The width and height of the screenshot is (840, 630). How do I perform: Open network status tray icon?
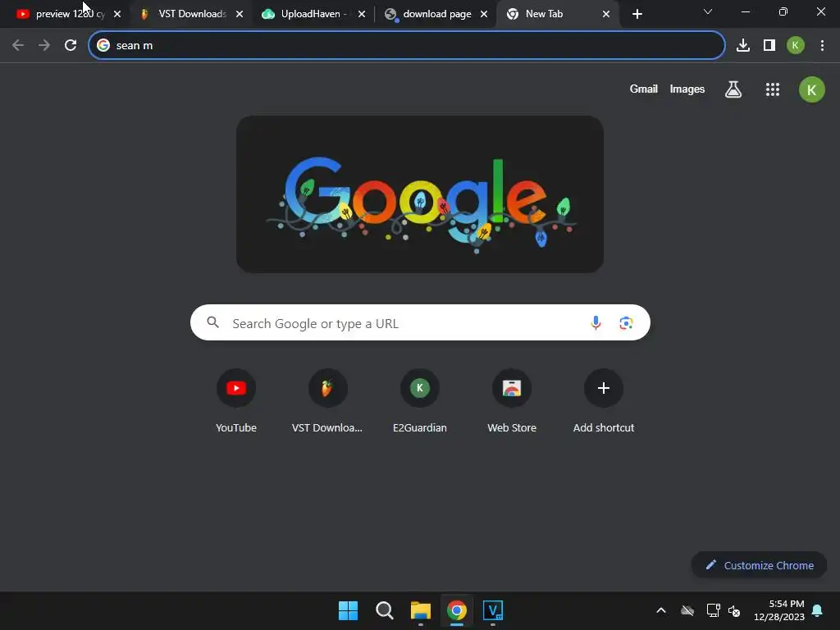pos(713,610)
